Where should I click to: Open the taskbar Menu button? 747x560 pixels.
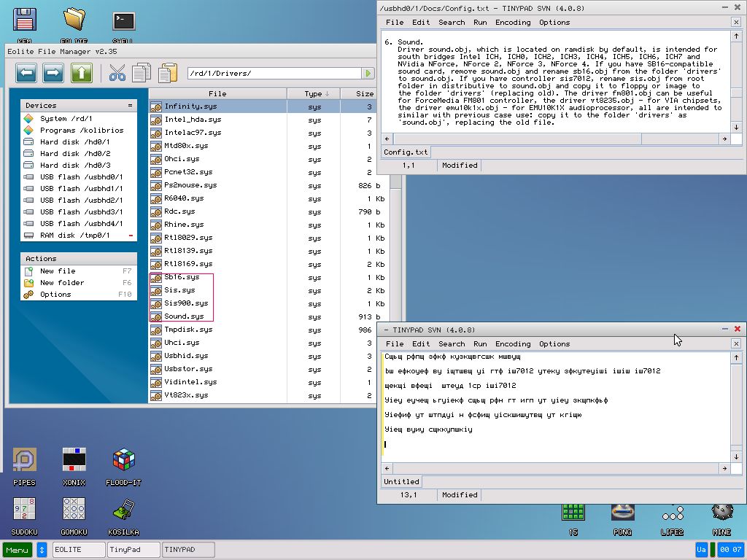pos(16,549)
